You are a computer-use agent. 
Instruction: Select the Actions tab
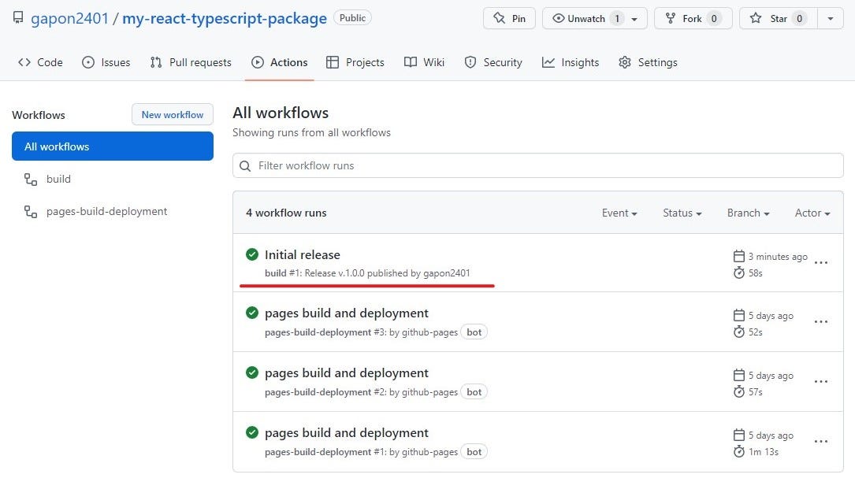pyautogui.click(x=279, y=62)
